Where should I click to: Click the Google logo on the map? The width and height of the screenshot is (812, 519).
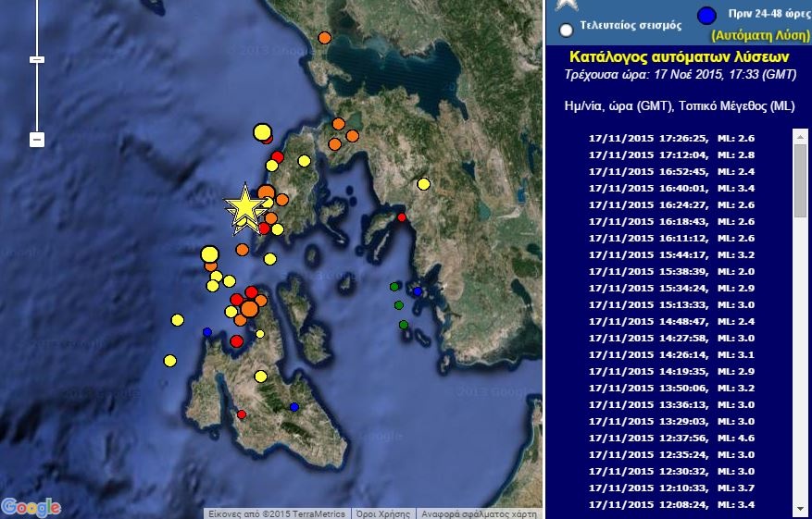click(x=31, y=507)
